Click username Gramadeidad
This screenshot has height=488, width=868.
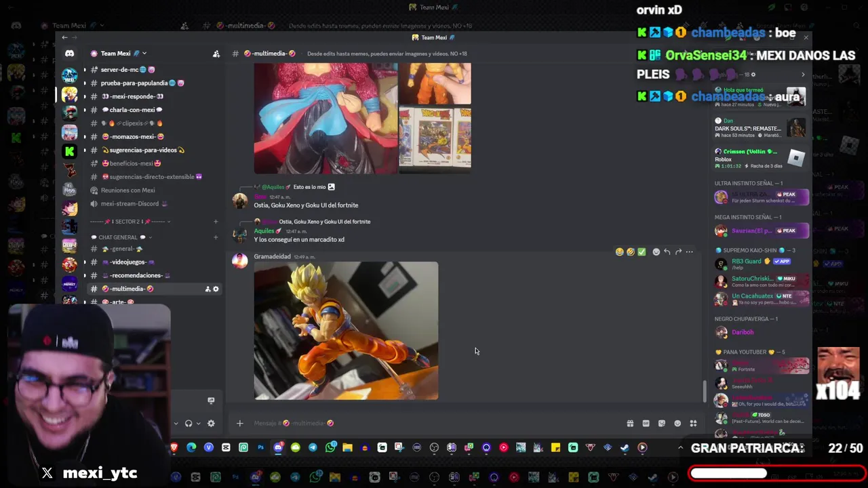click(272, 257)
